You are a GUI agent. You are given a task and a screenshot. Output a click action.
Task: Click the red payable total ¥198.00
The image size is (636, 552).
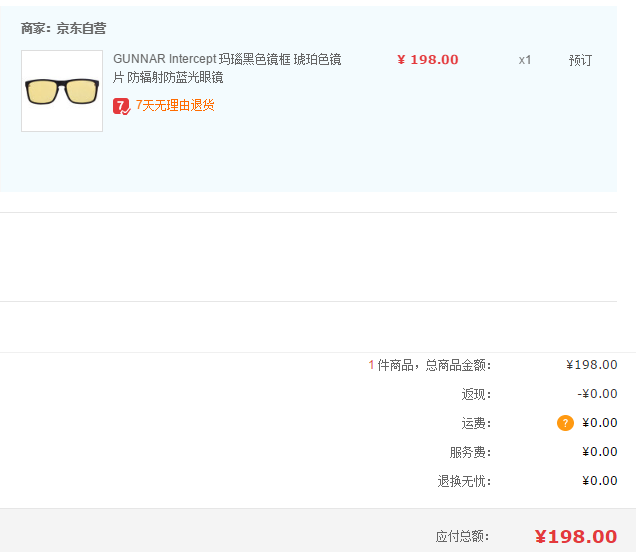[x=576, y=537]
